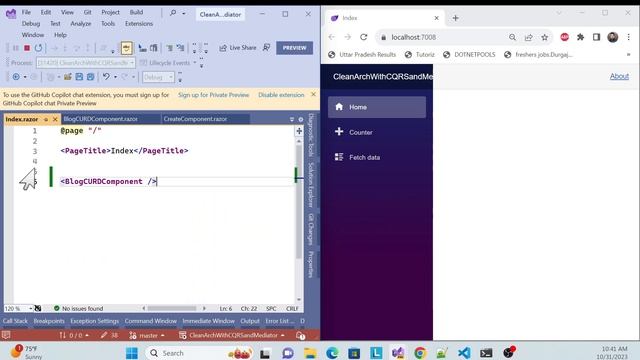
Task: Click the PREVIEW button in Visual Studio
Action: point(294,48)
